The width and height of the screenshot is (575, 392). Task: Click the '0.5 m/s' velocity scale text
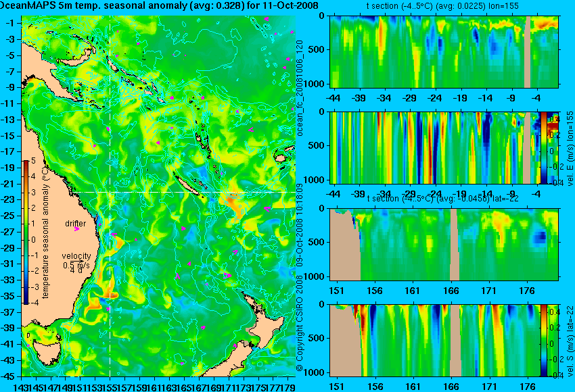(76, 264)
